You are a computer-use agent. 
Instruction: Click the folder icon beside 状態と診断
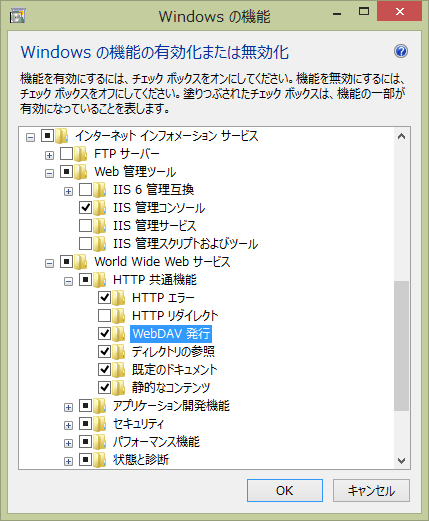pos(100,460)
